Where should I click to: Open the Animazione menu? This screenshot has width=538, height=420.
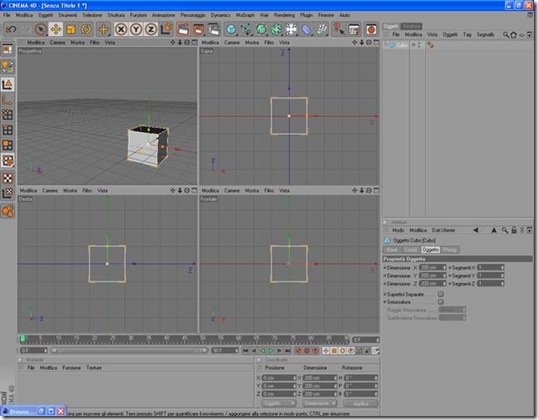[x=163, y=15]
